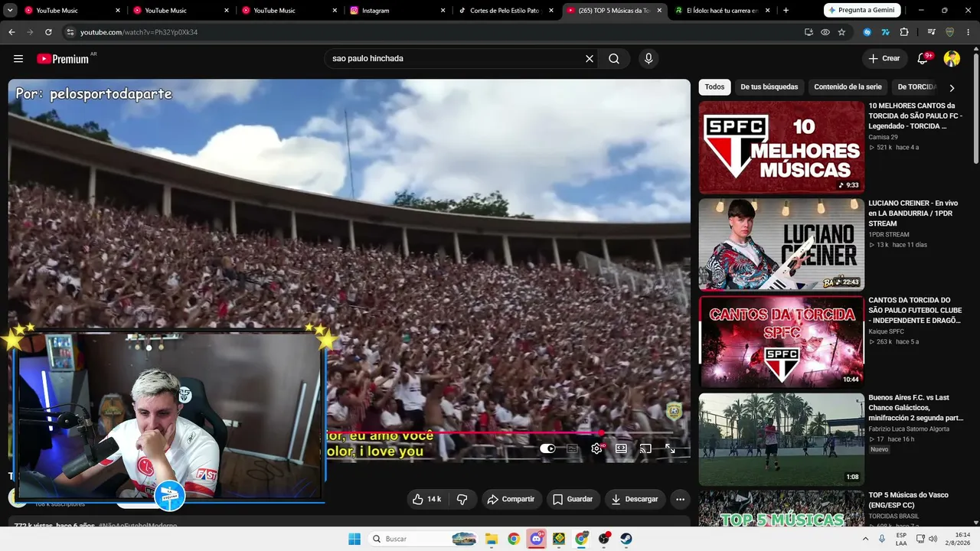Open more actions for the video
The image size is (980, 551).
pos(680,499)
